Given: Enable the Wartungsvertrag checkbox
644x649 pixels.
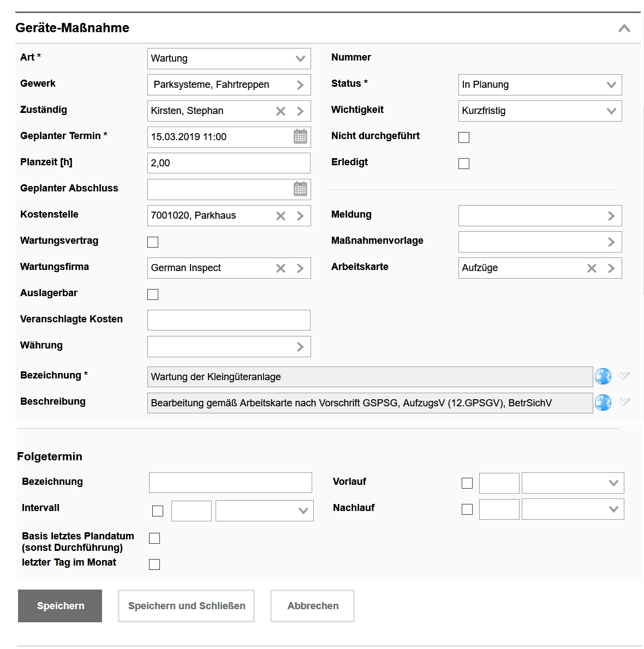Looking at the screenshot, I should point(153,242).
